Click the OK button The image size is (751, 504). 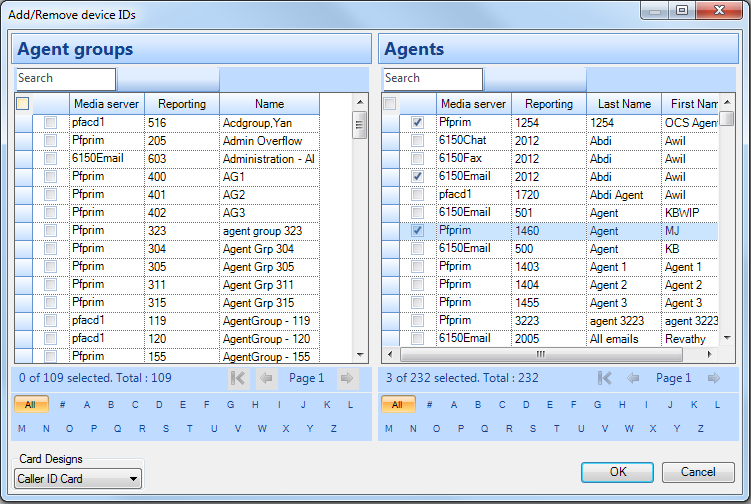coord(617,472)
